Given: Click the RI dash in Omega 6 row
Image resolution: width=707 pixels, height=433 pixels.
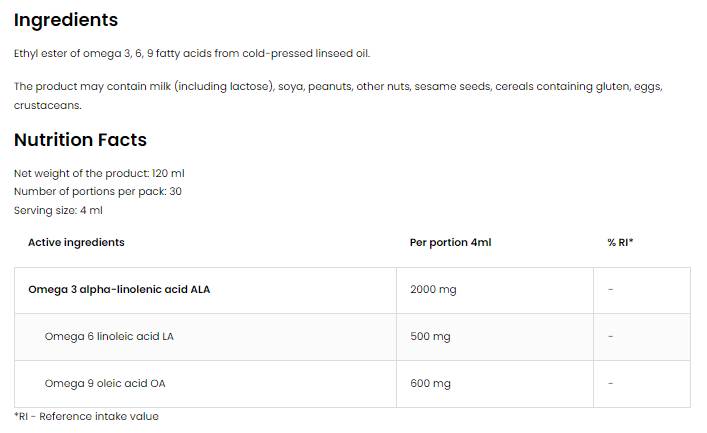Looking at the screenshot, I should click(610, 337).
